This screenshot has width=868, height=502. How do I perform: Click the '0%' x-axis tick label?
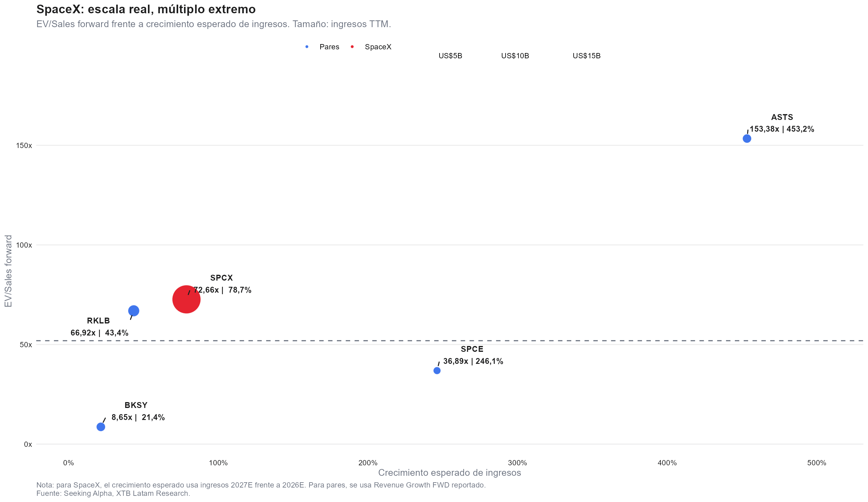tap(68, 463)
